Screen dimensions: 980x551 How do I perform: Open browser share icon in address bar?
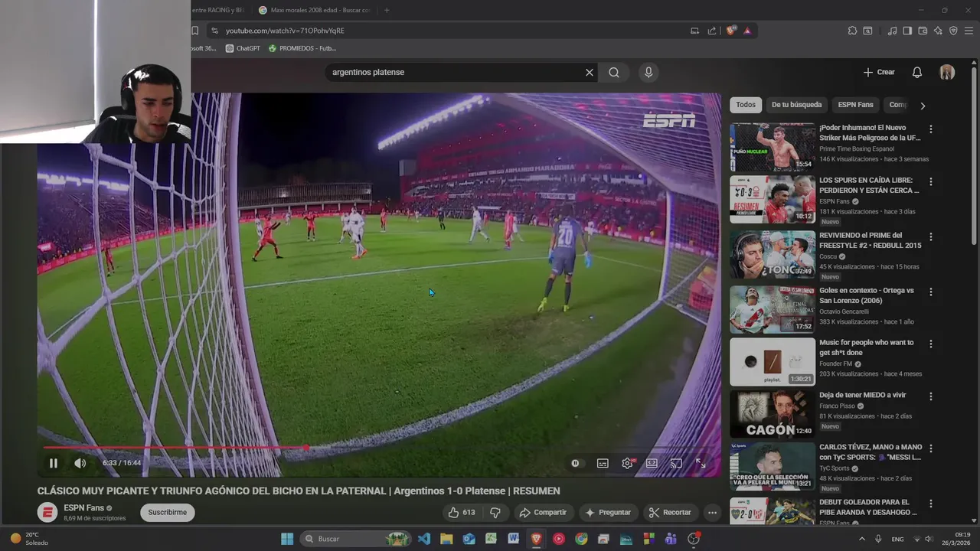pyautogui.click(x=712, y=31)
